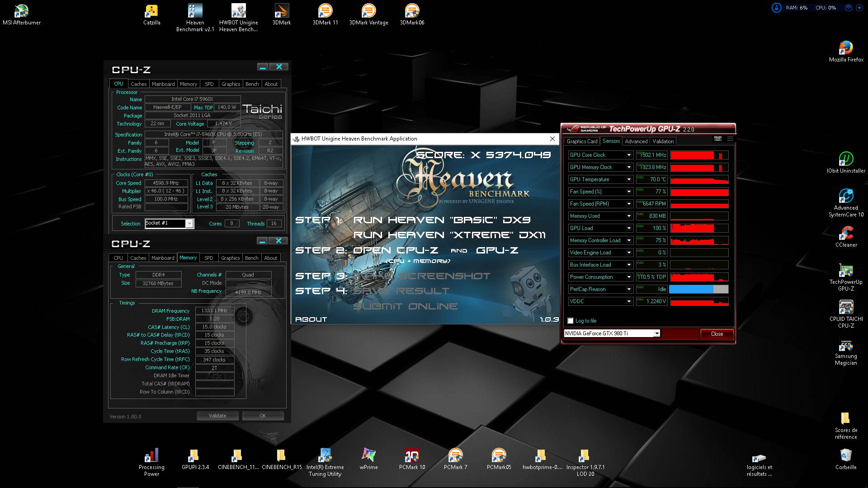
Task: Open the Validation tab in GPU-Z
Action: pos(663,141)
